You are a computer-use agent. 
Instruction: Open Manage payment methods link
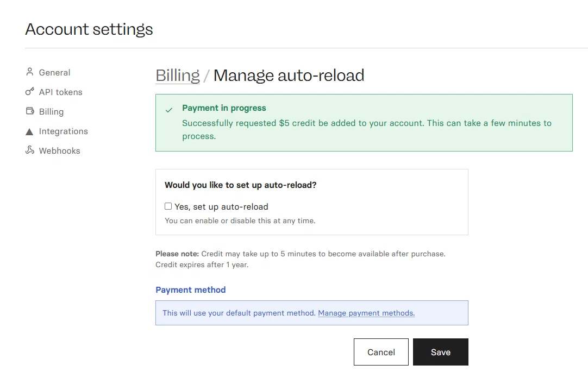click(366, 313)
